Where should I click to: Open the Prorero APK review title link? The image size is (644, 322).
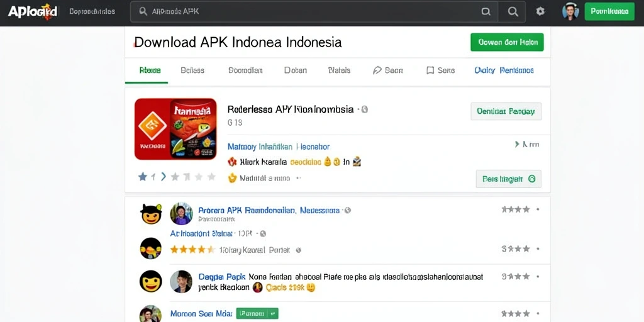coord(269,210)
